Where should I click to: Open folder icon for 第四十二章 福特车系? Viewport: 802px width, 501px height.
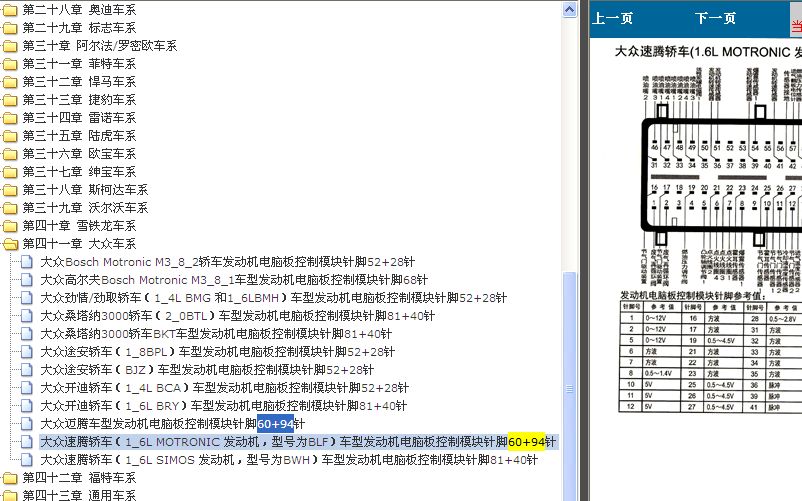pyautogui.click(x=10, y=478)
